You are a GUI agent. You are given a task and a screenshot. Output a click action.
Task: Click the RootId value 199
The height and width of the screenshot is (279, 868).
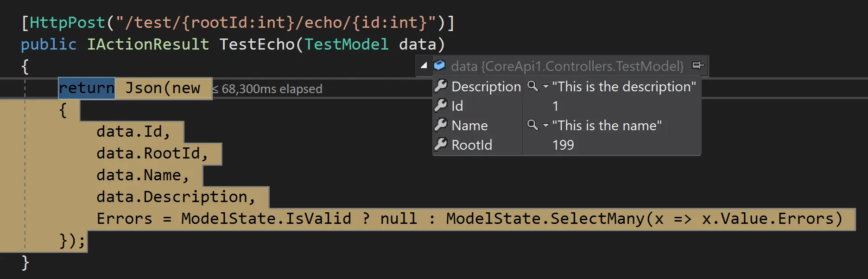563,145
